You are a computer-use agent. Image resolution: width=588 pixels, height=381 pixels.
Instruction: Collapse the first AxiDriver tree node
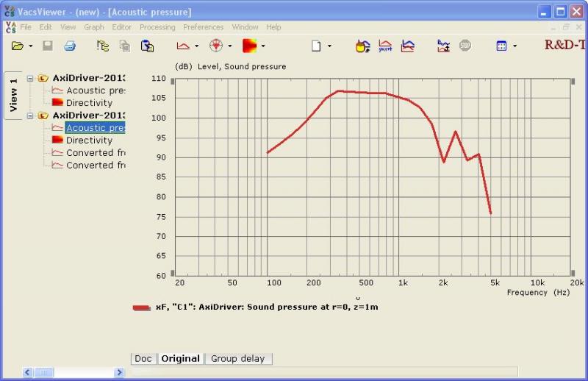30,78
